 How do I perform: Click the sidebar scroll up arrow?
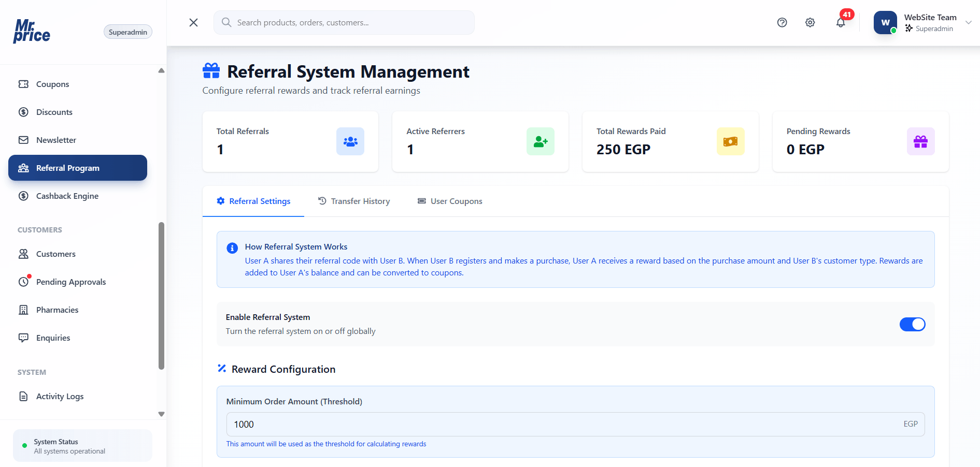161,70
